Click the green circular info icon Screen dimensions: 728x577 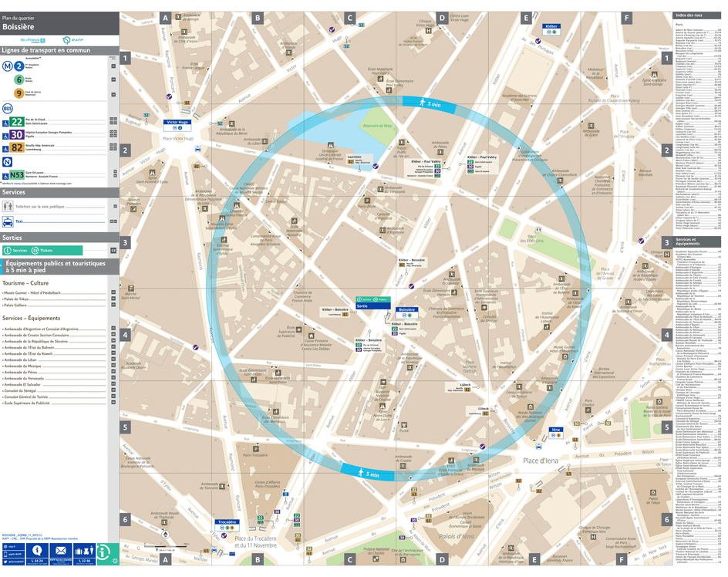[x=102, y=553]
